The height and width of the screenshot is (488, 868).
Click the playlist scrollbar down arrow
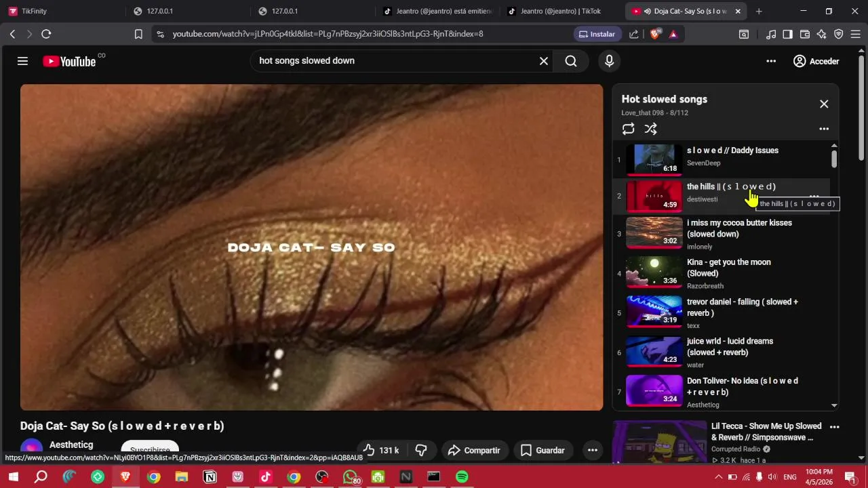tap(834, 405)
